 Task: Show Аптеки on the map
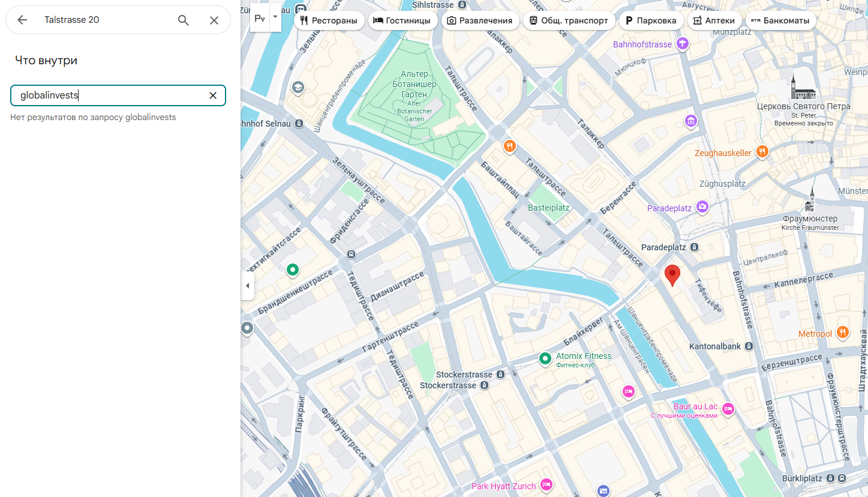click(x=714, y=20)
